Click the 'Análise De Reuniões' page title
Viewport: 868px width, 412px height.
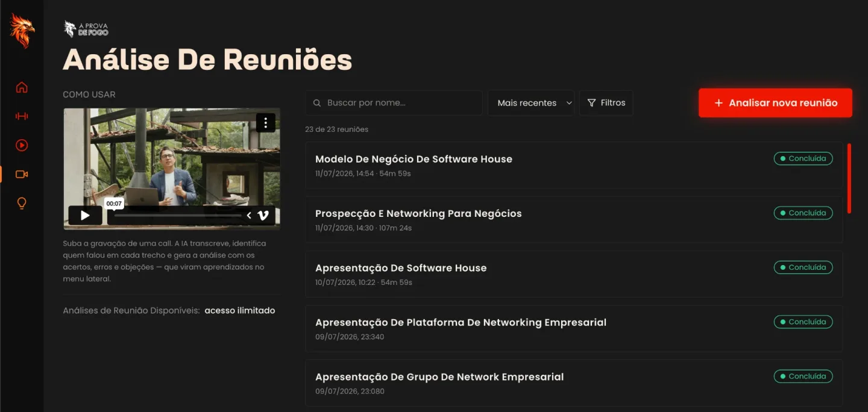(207, 60)
